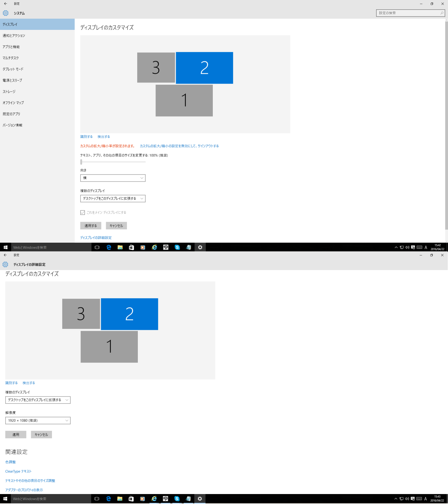Open 既定のアプリ settings

[x=37, y=114]
